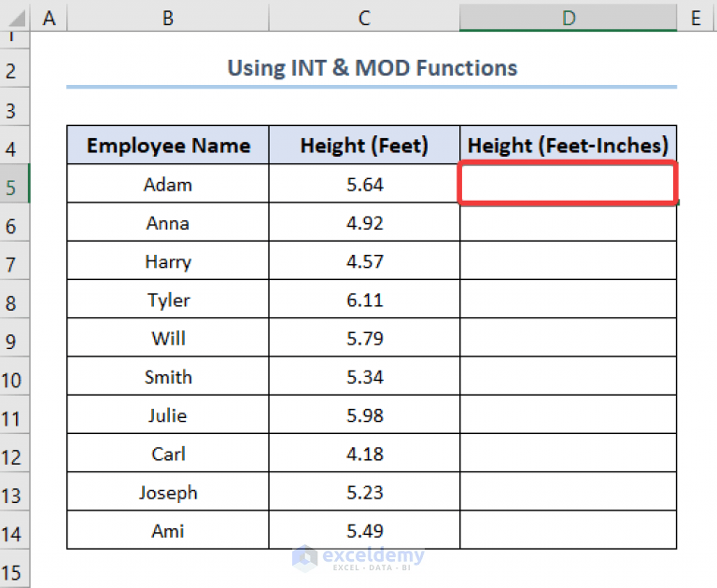The width and height of the screenshot is (717, 588).
Task: Select the height value 4.57
Action: click(x=364, y=260)
